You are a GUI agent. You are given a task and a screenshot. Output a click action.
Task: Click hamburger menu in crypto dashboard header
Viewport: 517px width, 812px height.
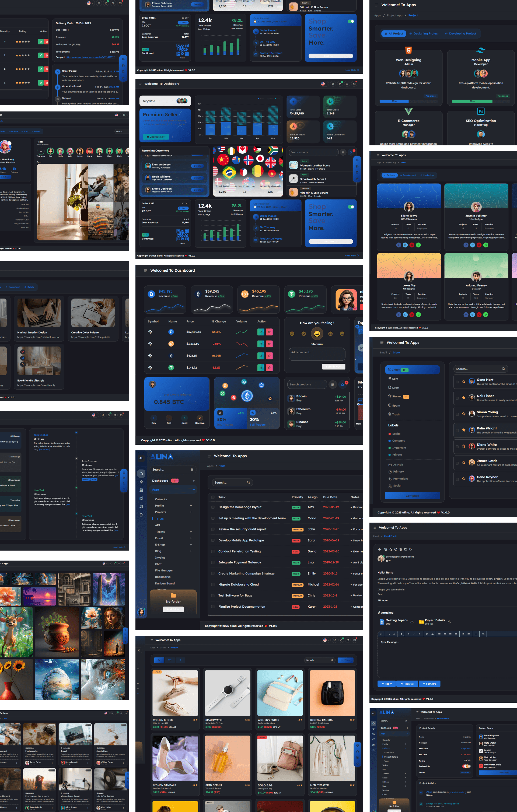pos(145,270)
